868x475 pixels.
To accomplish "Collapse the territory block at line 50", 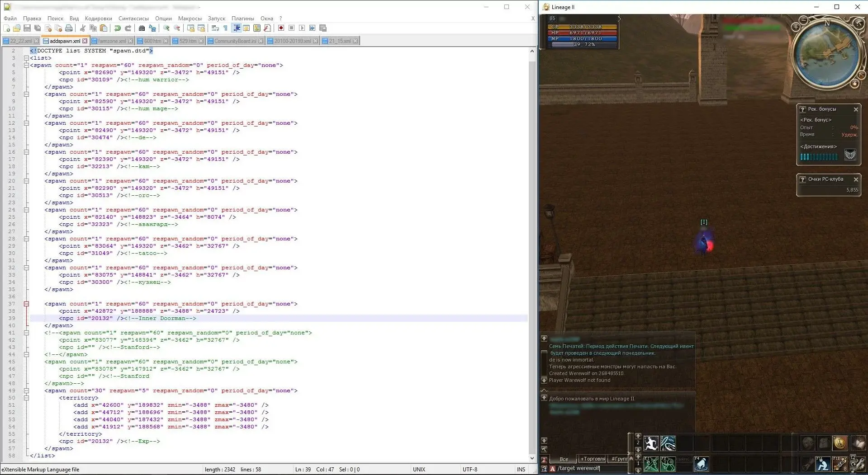I will coord(26,398).
